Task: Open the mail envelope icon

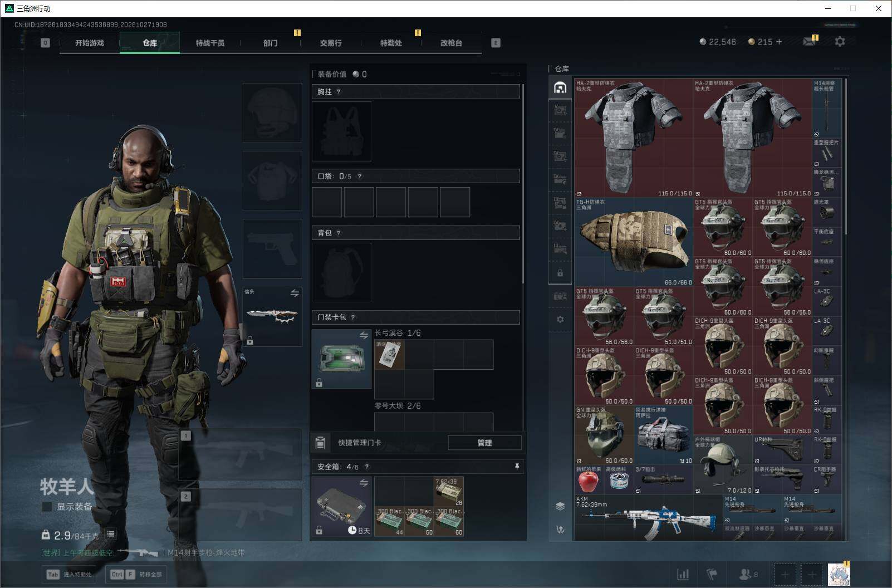Action: 809,42
